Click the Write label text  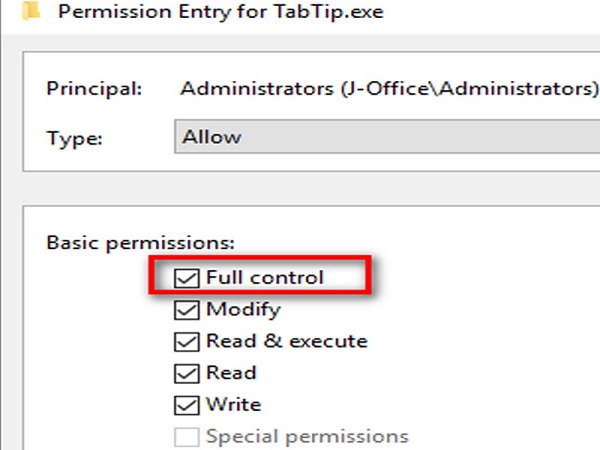[x=233, y=405]
